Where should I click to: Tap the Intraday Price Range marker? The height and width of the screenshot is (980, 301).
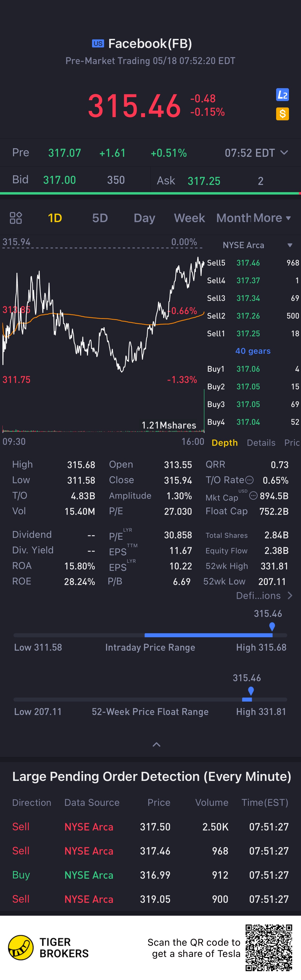coord(272,626)
